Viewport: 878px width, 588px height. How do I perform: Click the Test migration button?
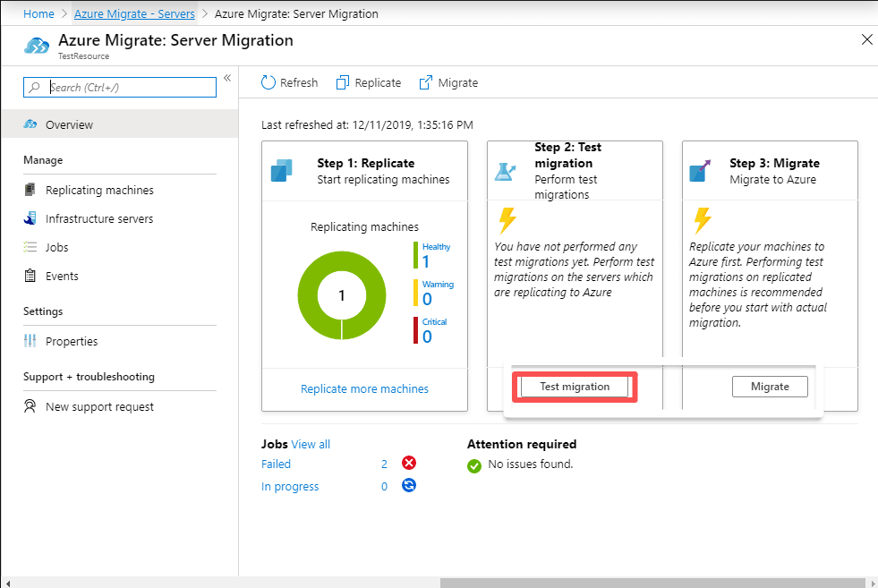pyautogui.click(x=575, y=387)
